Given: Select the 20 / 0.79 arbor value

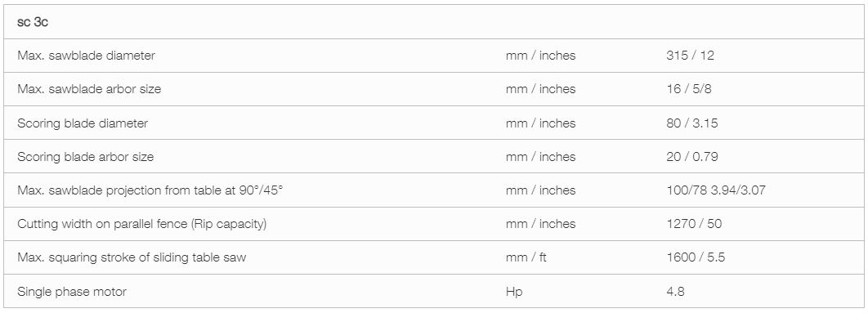Looking at the screenshot, I should tap(692, 157).
